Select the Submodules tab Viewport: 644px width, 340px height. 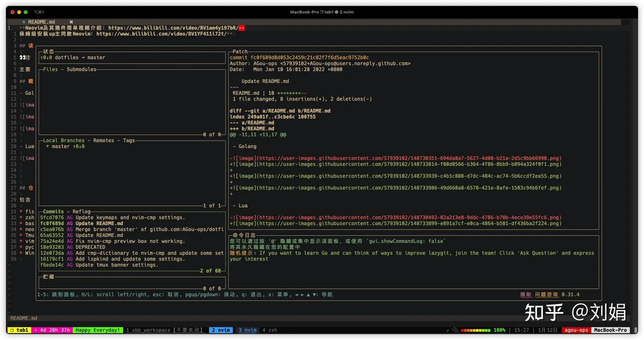pyautogui.click(x=82, y=69)
